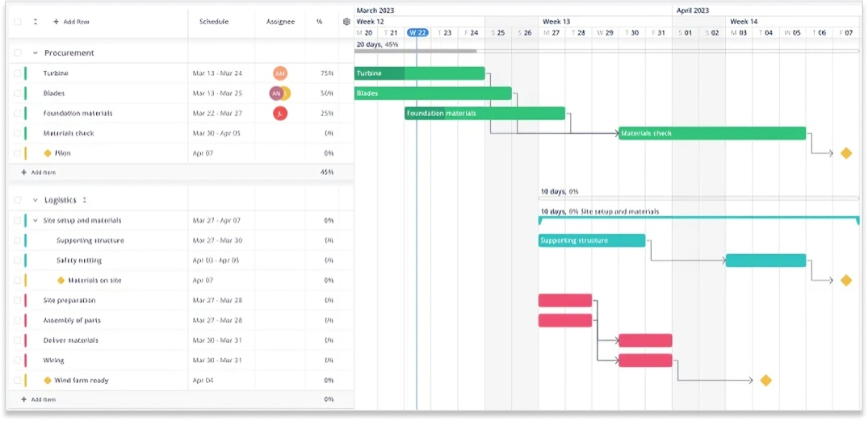The height and width of the screenshot is (421, 868).
Task: Check the Procurement group checkbox
Action: point(18,52)
